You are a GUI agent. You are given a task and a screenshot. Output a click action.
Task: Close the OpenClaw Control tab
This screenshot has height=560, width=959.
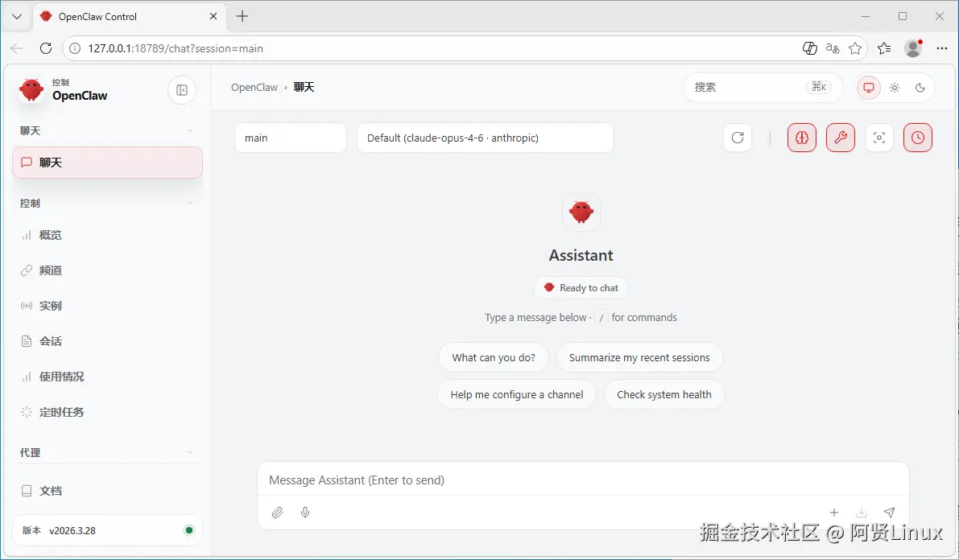(x=213, y=17)
